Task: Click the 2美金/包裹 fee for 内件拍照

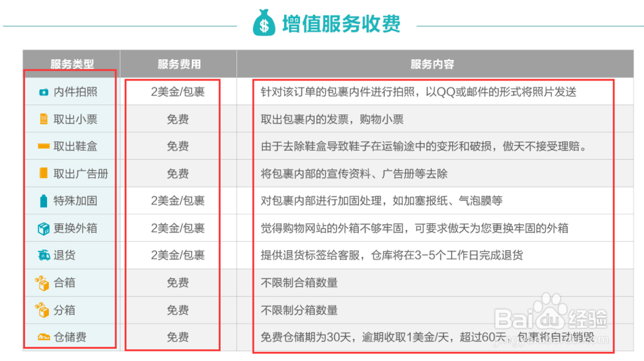Action: (x=178, y=92)
